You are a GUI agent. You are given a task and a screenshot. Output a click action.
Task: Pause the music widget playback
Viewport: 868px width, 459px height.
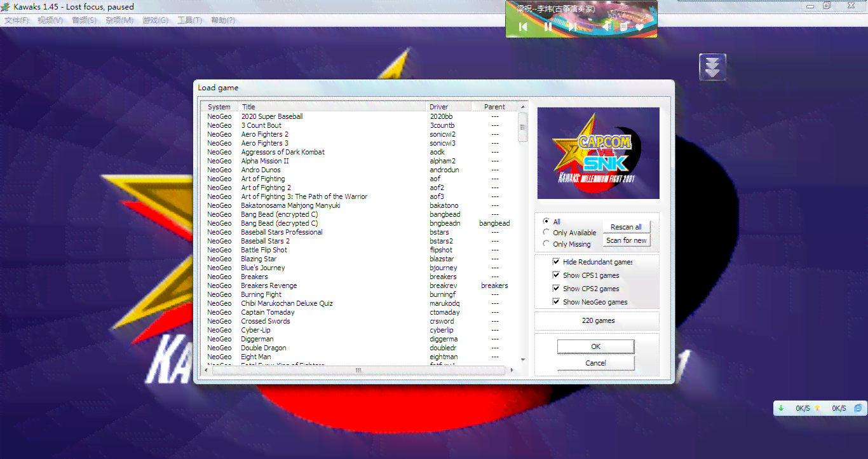click(x=548, y=27)
